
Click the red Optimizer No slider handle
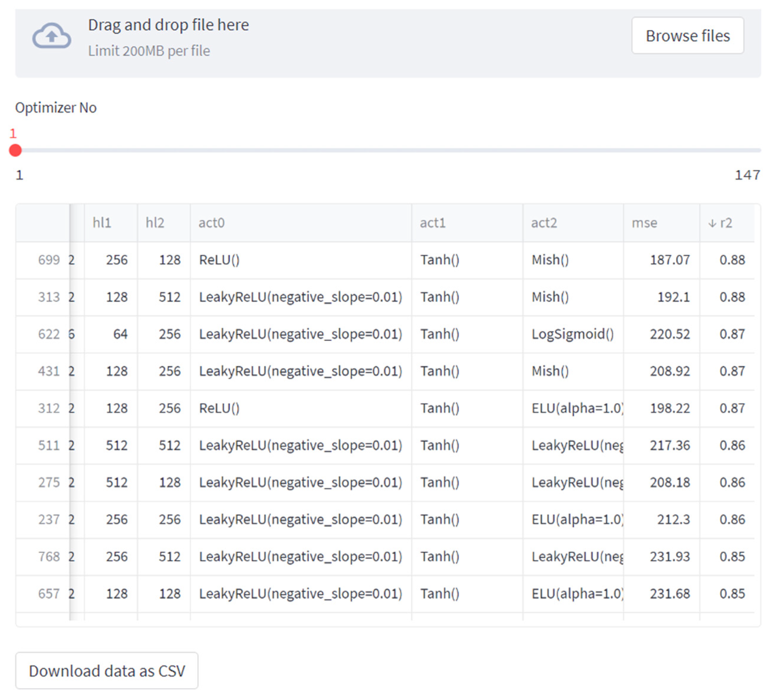15,150
